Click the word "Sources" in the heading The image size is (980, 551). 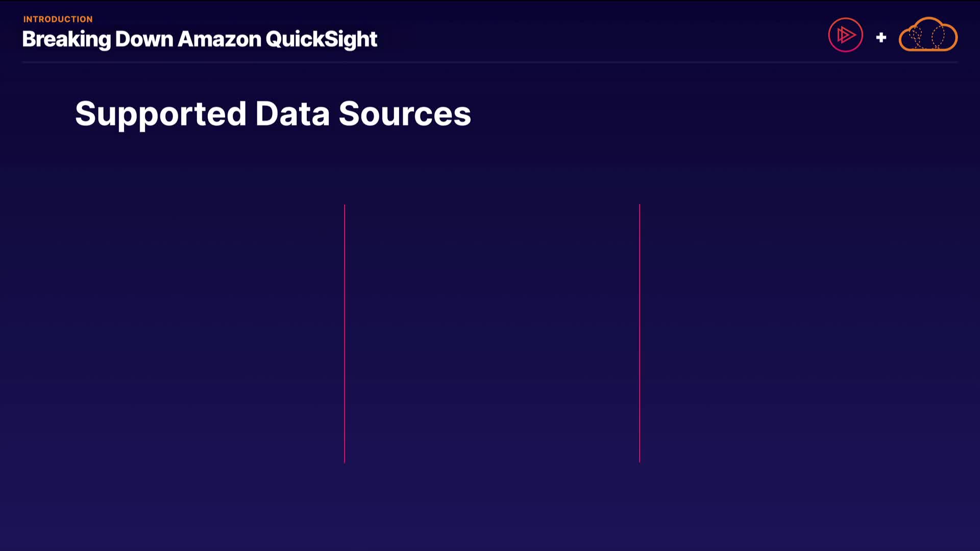pos(404,113)
